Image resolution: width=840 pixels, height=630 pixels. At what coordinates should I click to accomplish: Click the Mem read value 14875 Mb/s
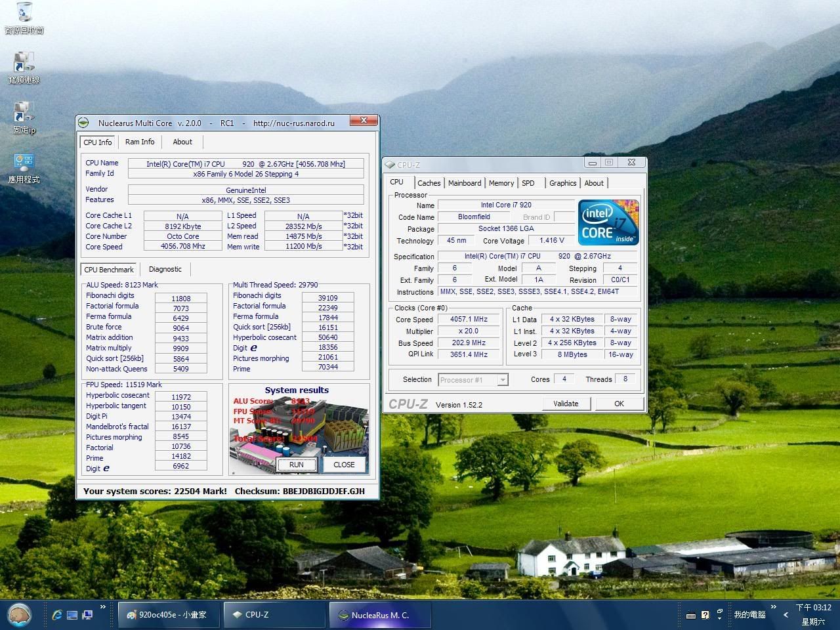[303, 236]
